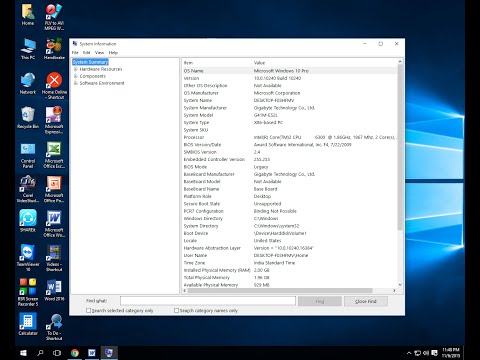Click the Close Find button

pyautogui.click(x=366, y=301)
